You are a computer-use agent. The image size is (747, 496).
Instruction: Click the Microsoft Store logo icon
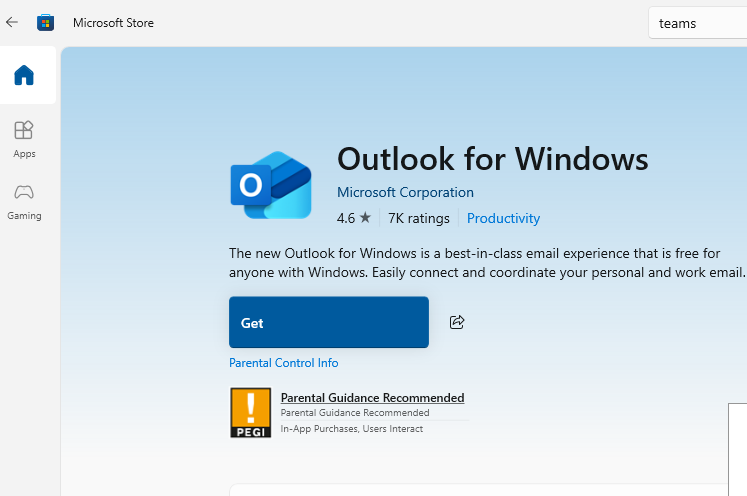pos(46,22)
